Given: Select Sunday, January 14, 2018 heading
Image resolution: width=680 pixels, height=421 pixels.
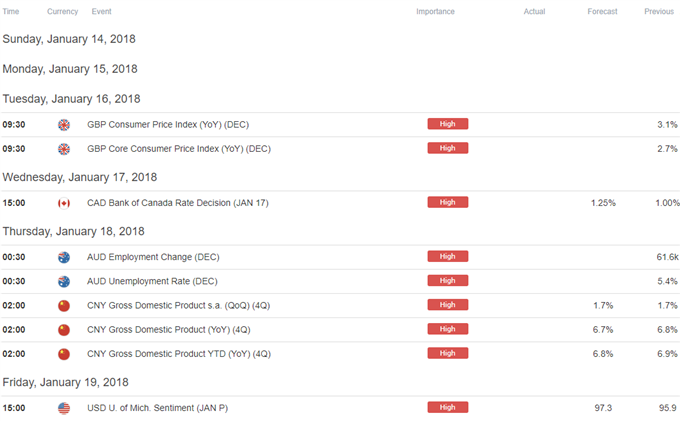Looking at the screenshot, I should click(69, 39).
